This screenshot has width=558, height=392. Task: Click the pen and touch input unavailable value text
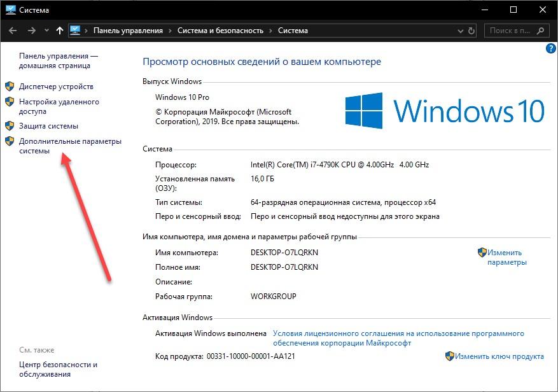(345, 216)
